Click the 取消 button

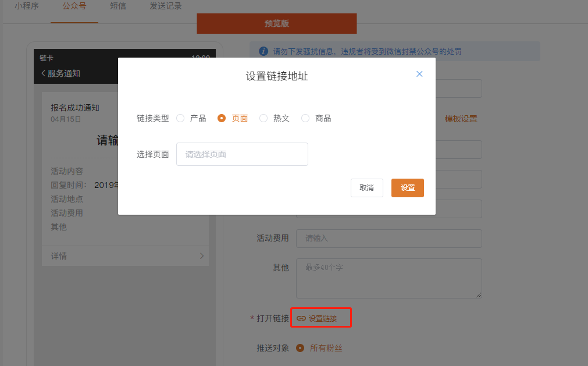point(366,188)
